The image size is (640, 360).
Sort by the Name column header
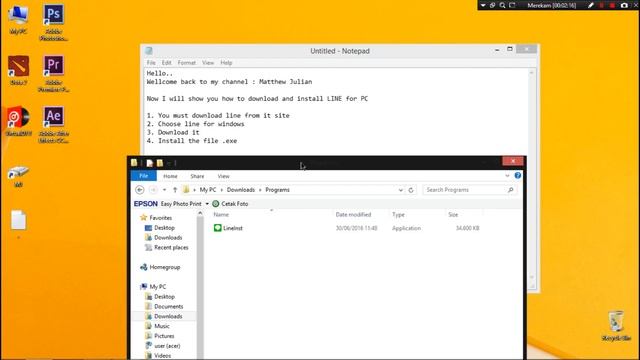tap(221, 215)
